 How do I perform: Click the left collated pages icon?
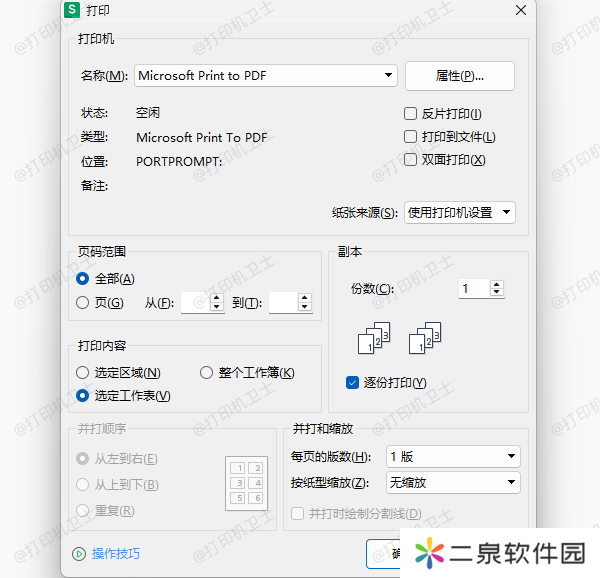pos(374,338)
